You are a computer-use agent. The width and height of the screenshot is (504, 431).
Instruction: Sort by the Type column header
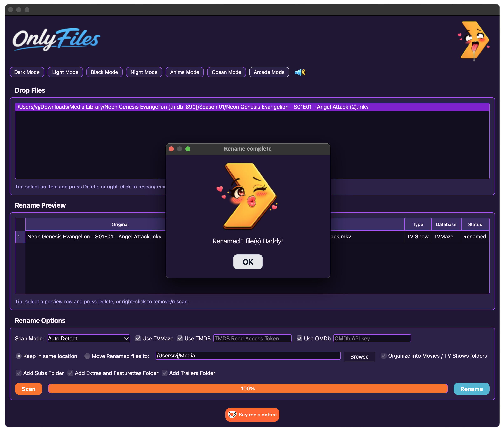pos(418,224)
